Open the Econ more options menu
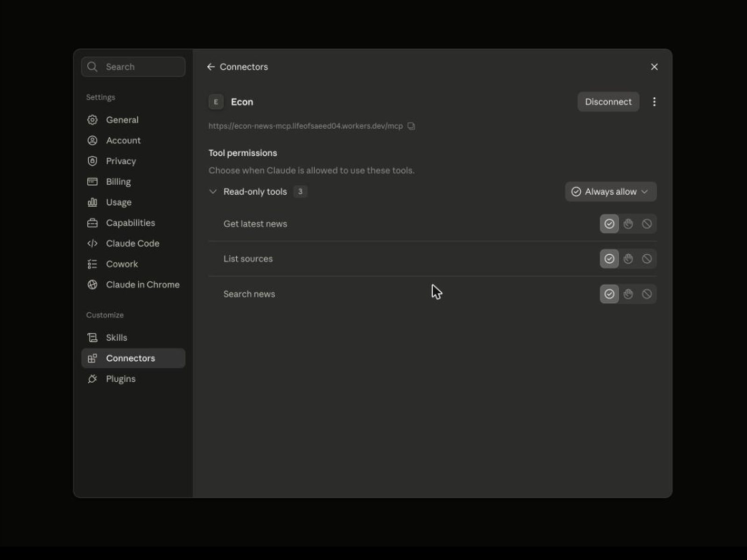 pyautogui.click(x=654, y=102)
